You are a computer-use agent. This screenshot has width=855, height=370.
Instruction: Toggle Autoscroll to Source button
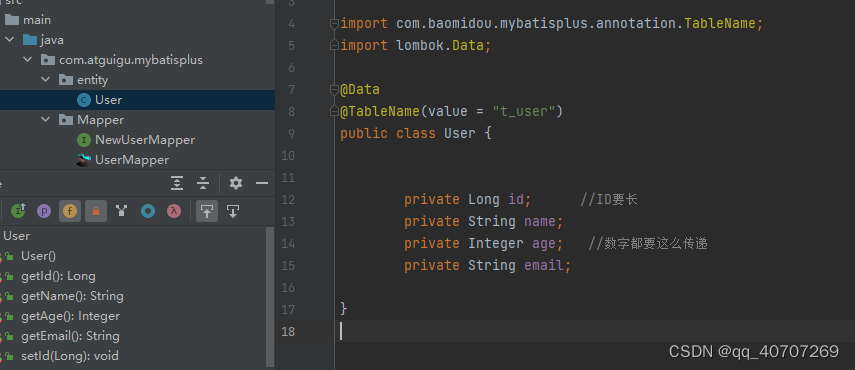207,211
